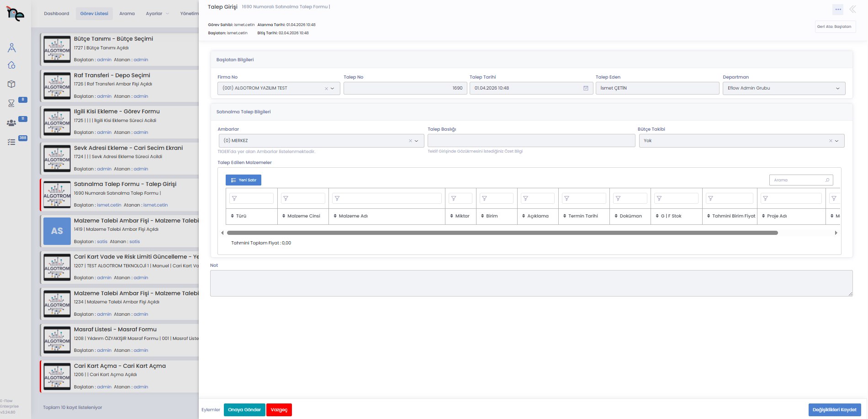Collapse panel with double chevron icon
The height and width of the screenshot is (419, 868).
tap(852, 10)
